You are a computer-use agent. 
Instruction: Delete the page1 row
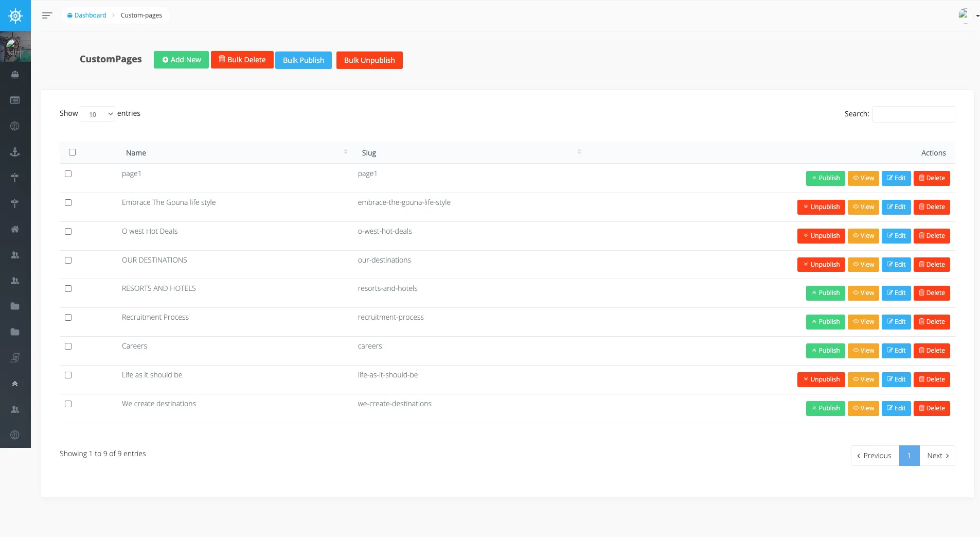coord(932,178)
